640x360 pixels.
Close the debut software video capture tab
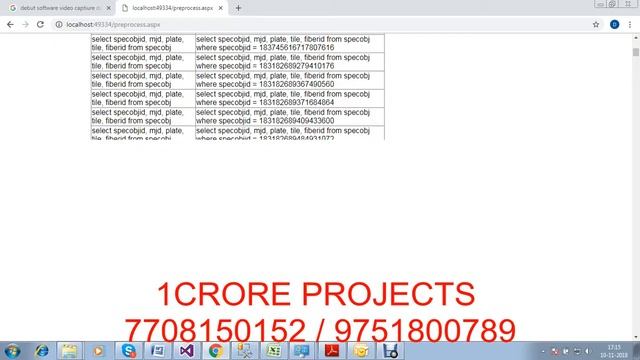(109, 8)
